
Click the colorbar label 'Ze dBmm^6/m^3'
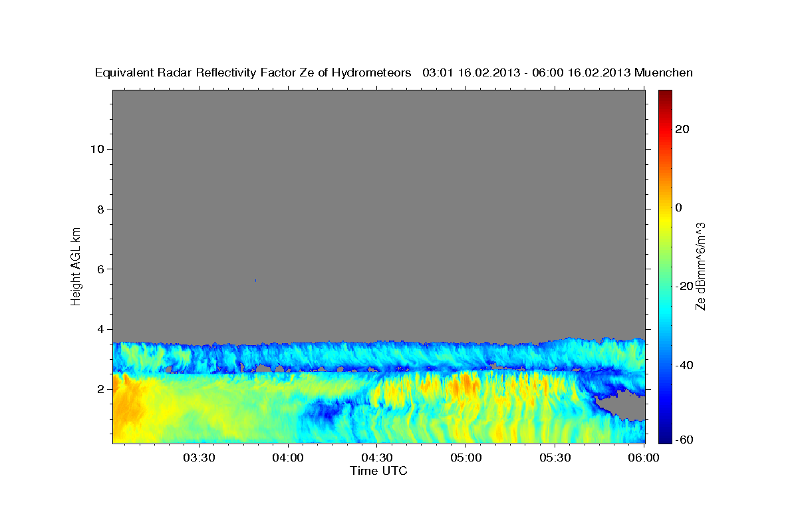pyautogui.click(x=700, y=266)
